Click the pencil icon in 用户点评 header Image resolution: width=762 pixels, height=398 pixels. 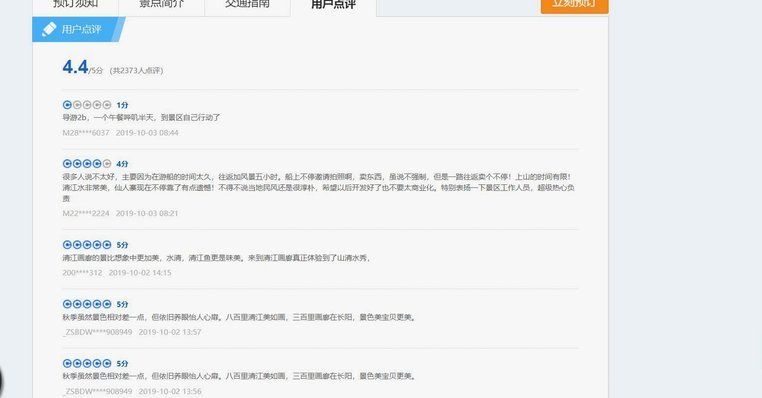point(49,29)
